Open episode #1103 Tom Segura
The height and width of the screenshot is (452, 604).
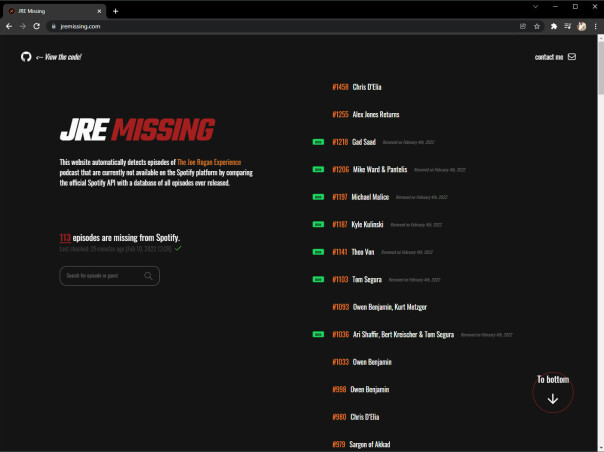357,280
